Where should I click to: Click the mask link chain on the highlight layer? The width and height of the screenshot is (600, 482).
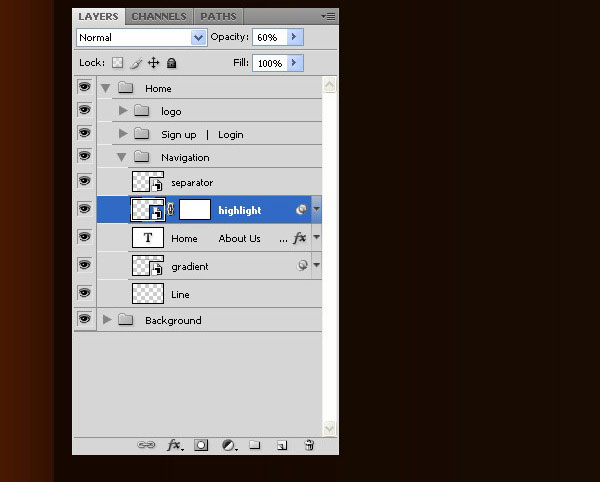tap(171, 209)
